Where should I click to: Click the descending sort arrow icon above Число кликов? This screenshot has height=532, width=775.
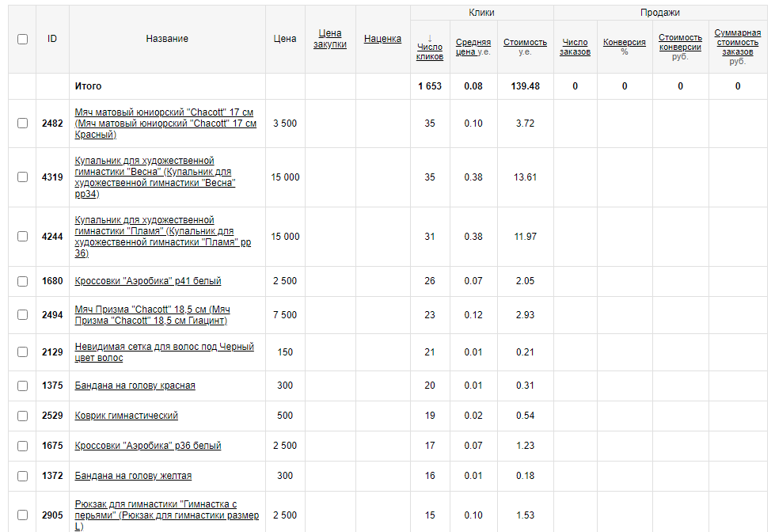(x=430, y=37)
